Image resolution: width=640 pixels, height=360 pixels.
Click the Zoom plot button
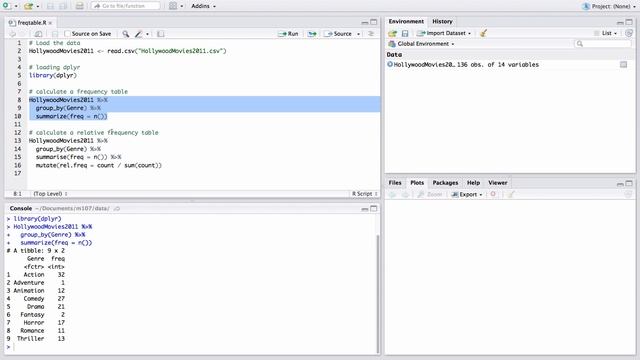click(x=430, y=195)
